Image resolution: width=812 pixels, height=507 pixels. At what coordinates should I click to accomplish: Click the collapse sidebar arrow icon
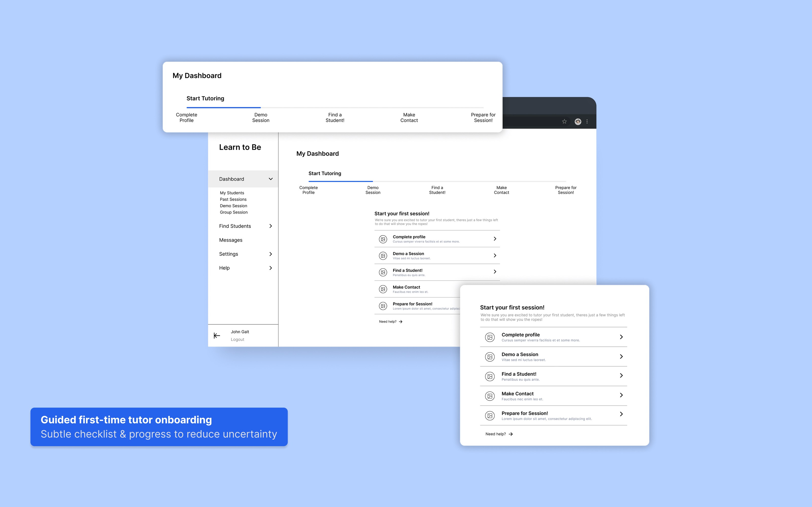[x=217, y=335]
